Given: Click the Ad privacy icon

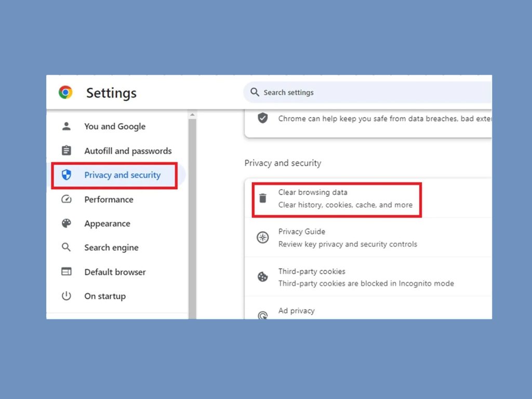Looking at the screenshot, I should tap(262, 315).
